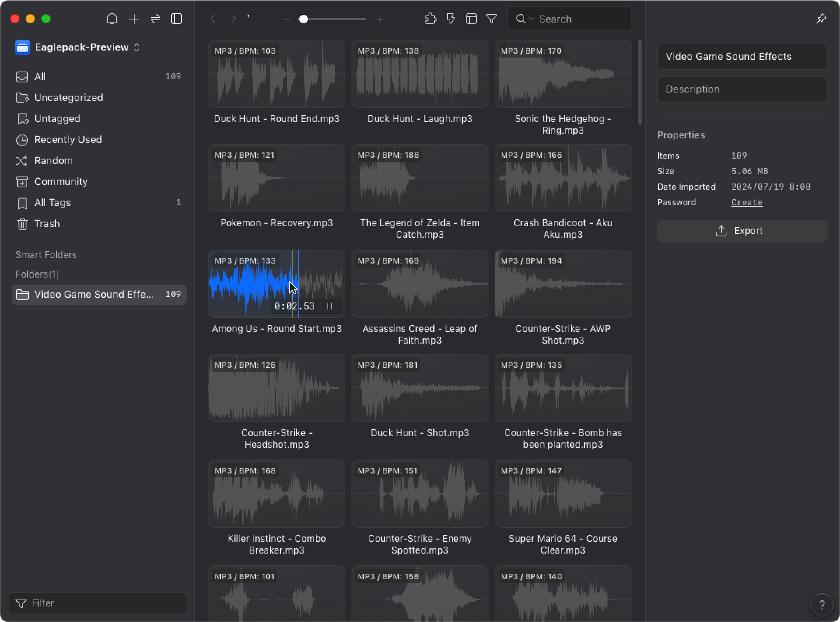Select the Community sidebar item

pos(61,181)
